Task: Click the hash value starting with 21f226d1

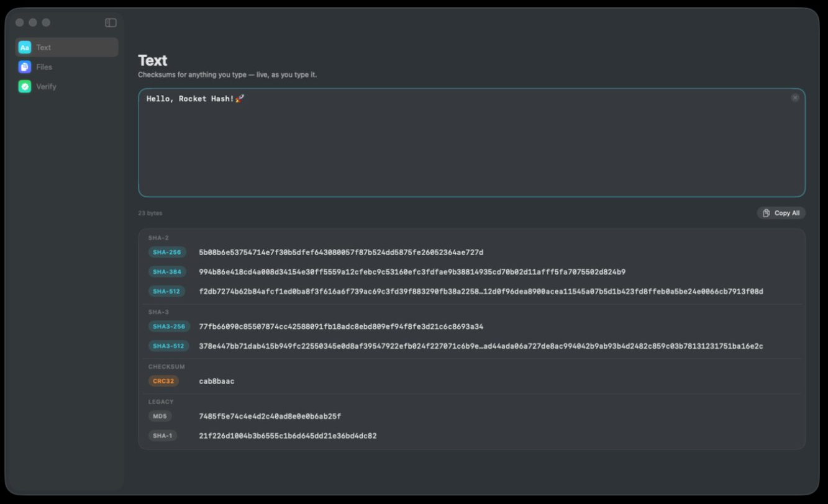Action: (x=288, y=436)
